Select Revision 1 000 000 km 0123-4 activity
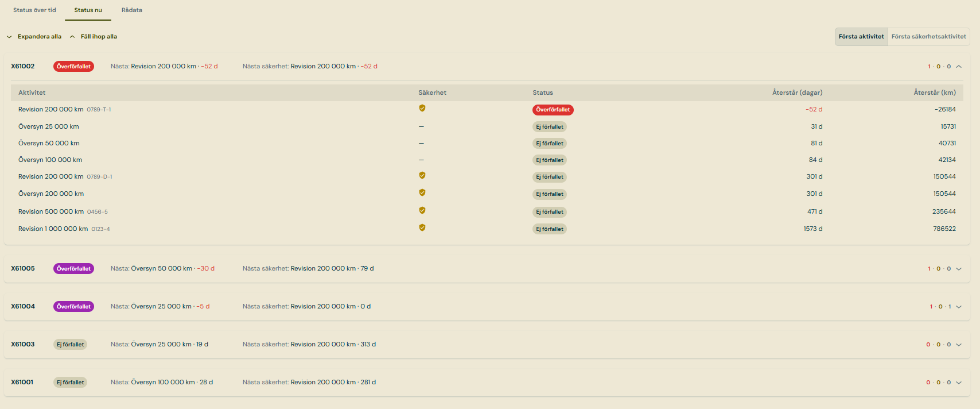The width and height of the screenshot is (980, 409). pos(487,229)
